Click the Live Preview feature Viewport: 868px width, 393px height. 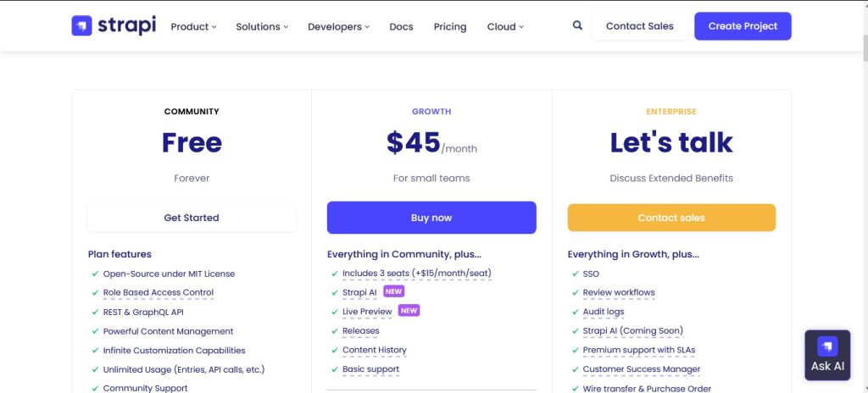368,312
